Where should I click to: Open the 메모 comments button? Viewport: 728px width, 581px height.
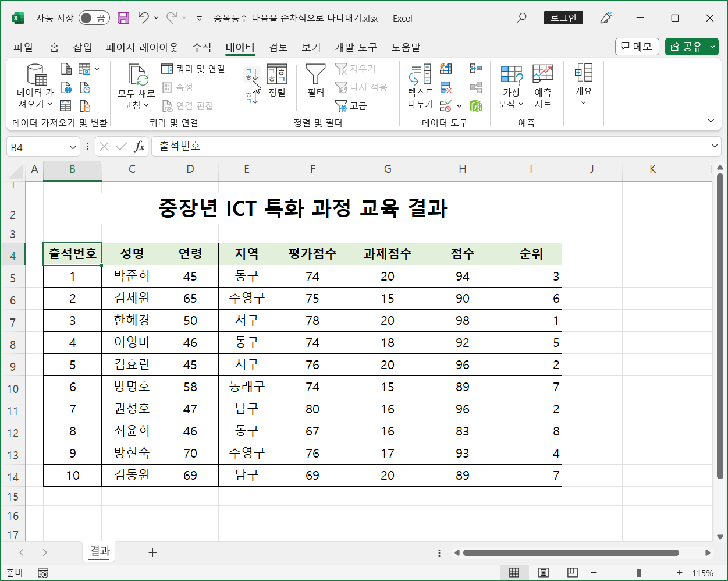click(x=637, y=47)
